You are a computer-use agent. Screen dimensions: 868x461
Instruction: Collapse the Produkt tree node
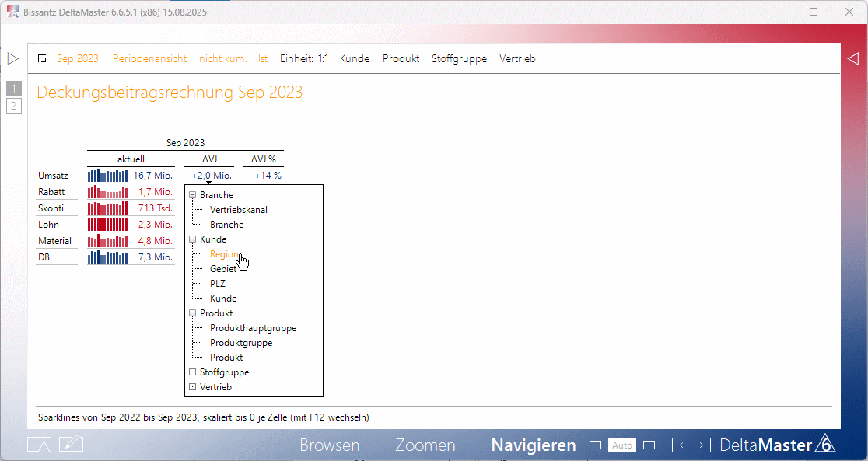(193, 313)
